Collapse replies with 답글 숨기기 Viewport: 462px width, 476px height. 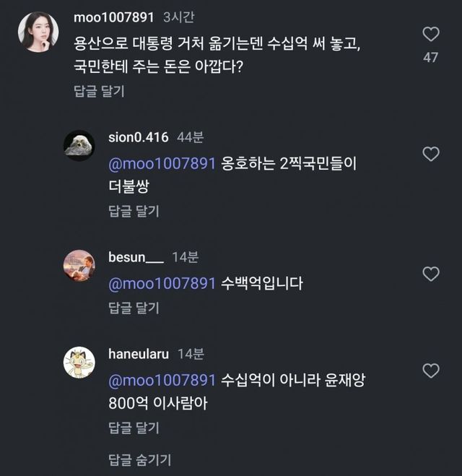[140, 459]
